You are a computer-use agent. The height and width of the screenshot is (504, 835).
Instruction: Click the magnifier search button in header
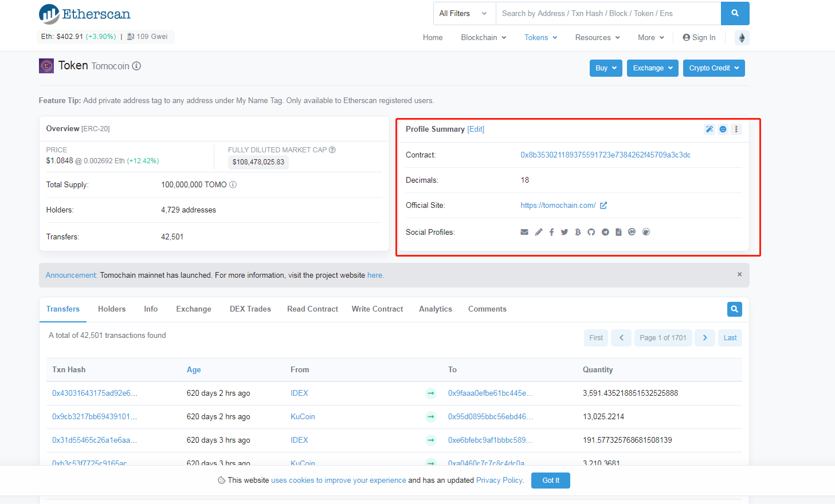click(x=735, y=13)
